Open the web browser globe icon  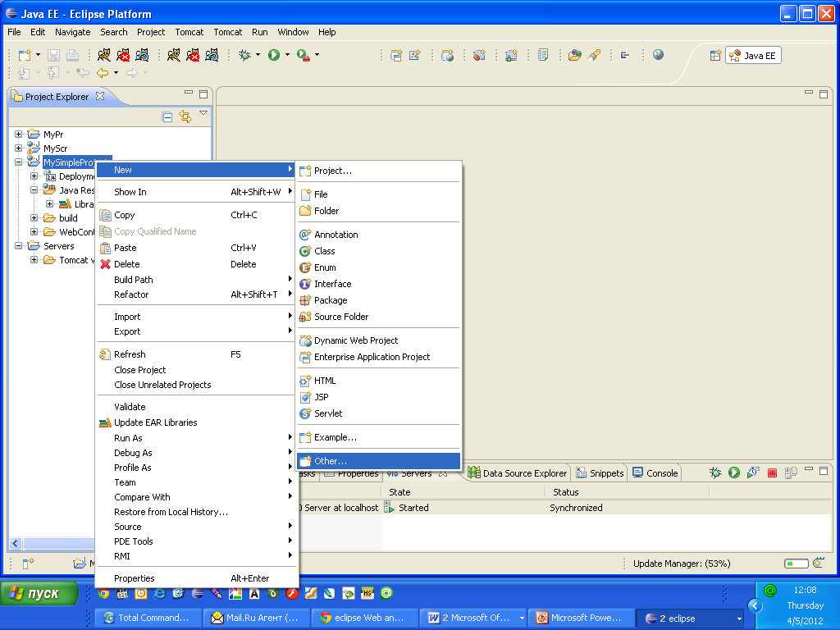click(658, 55)
